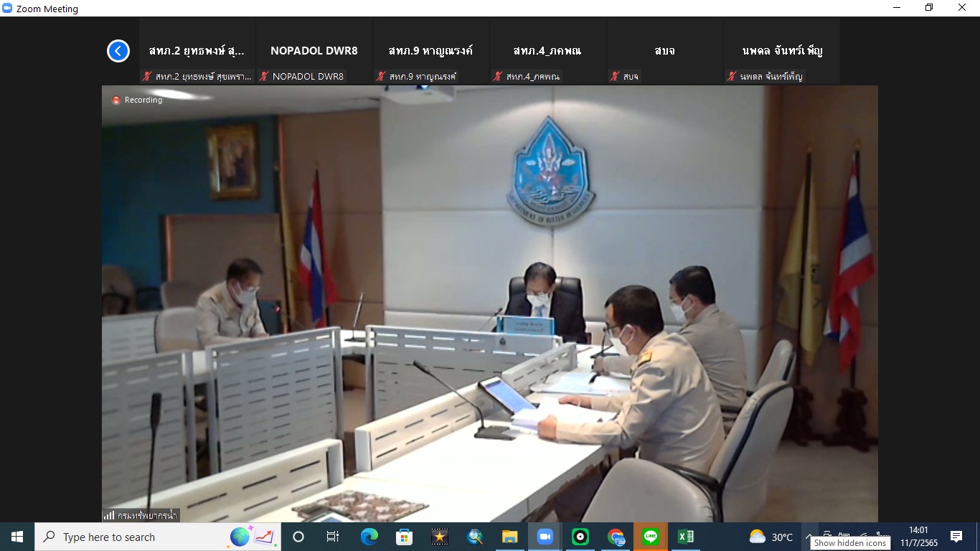Click the กรมทรัพยากรน้ำ speaker name label

pos(146,515)
